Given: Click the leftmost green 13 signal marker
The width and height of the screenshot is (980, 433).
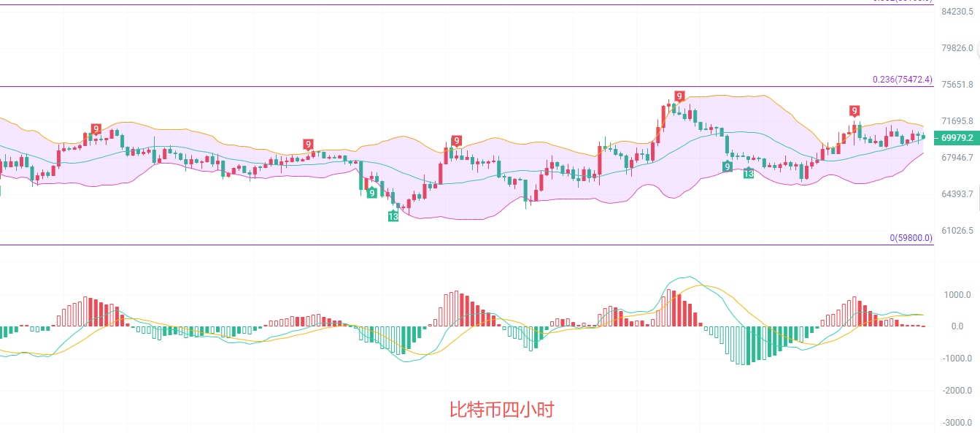Looking at the screenshot, I should [x=393, y=216].
